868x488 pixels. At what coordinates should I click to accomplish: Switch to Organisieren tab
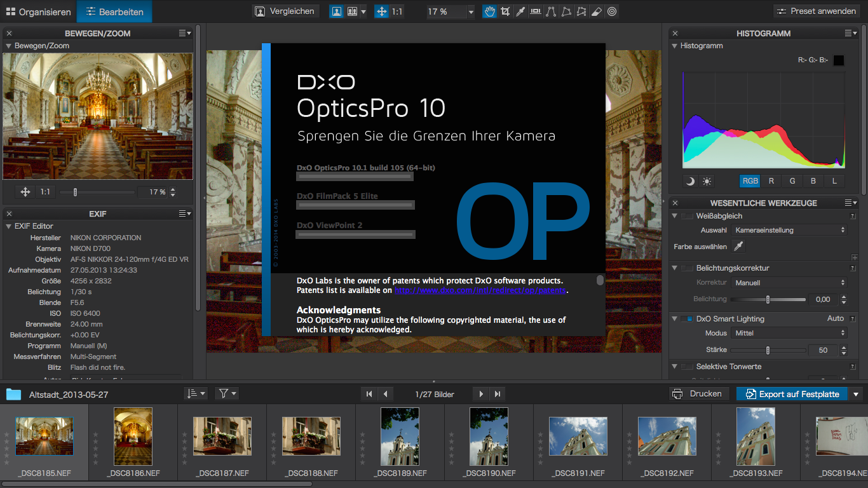coord(38,11)
